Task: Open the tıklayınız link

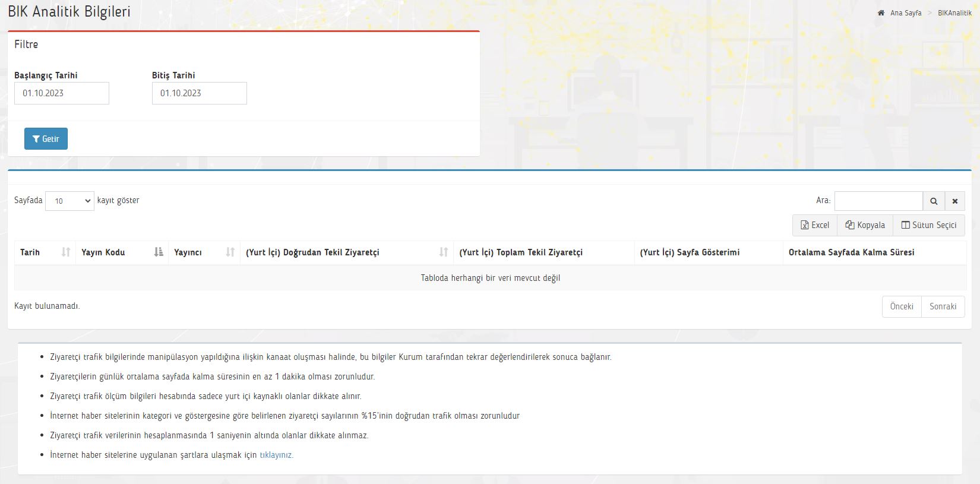Action: 276,455
